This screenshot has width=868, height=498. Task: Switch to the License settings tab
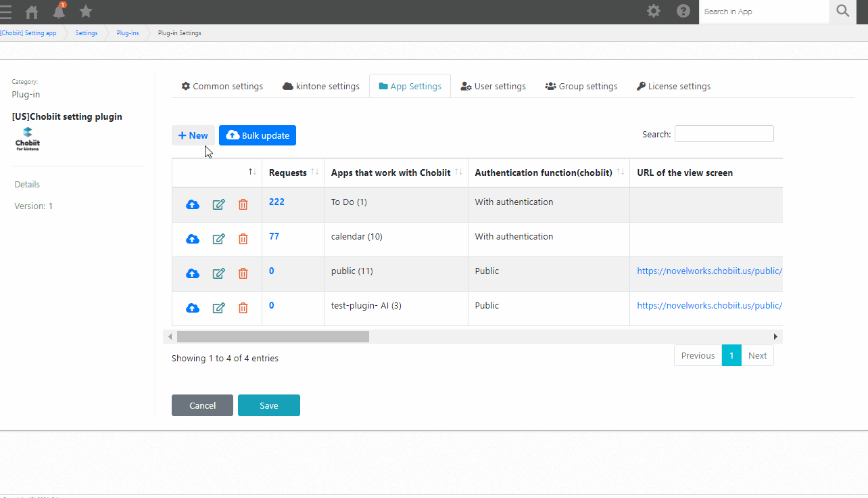(673, 86)
